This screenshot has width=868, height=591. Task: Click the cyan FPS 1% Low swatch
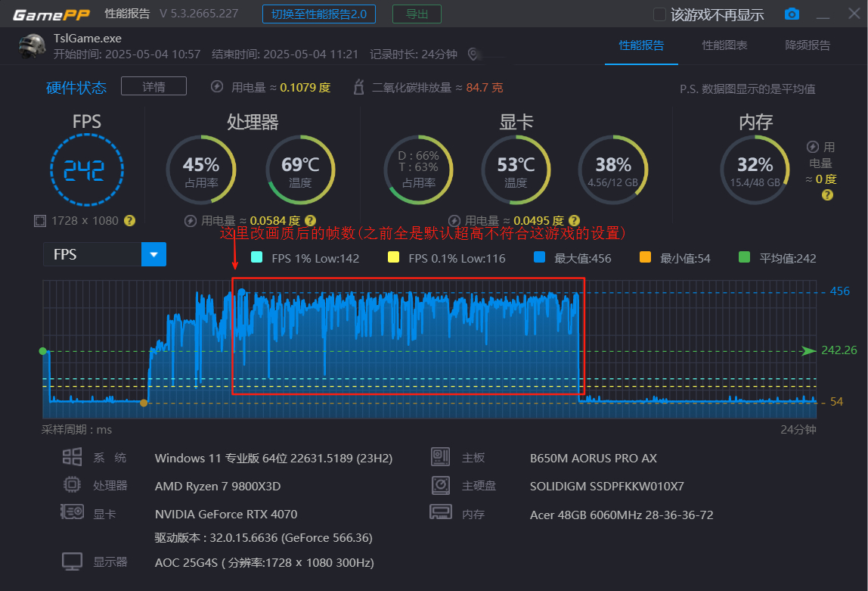click(x=256, y=257)
